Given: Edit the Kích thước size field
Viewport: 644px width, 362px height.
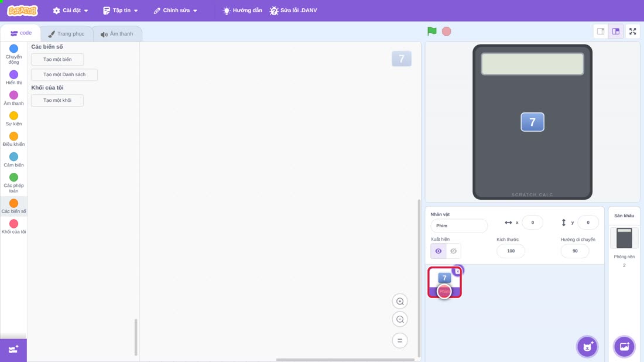Looking at the screenshot, I should click(511, 251).
